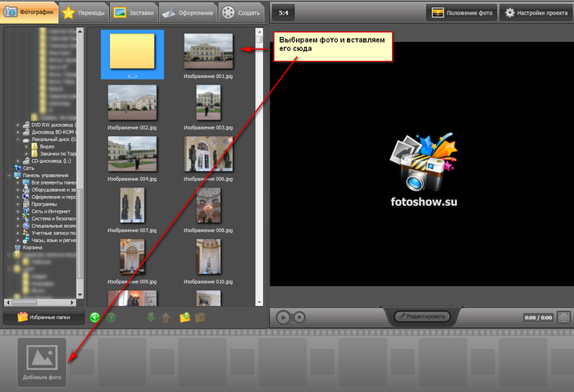
Task: Expand the Сеть и Интернет node
Action: tap(17, 212)
